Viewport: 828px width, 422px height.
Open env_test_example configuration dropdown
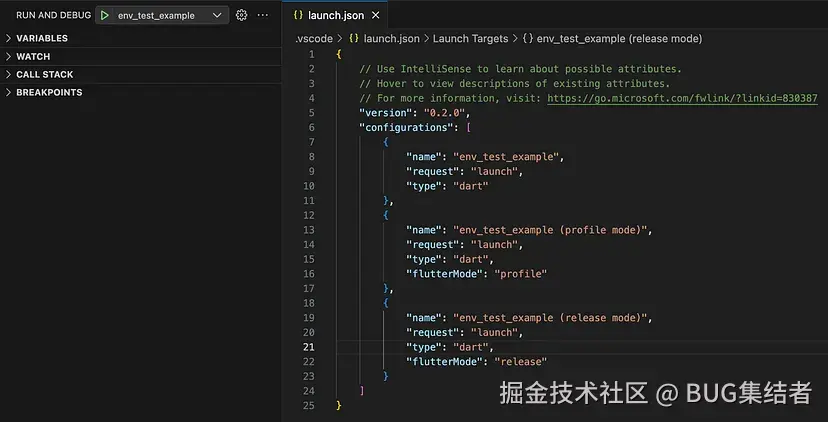(x=162, y=15)
